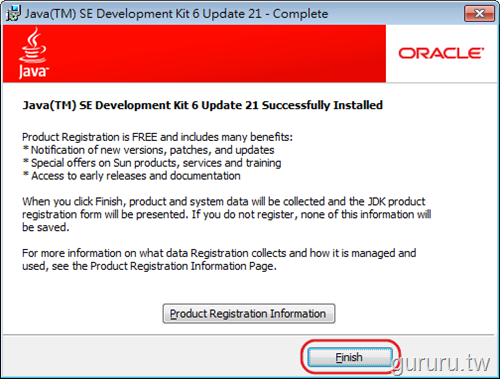
Task: Click 'When you click Finish' paragraph
Action: [227, 214]
